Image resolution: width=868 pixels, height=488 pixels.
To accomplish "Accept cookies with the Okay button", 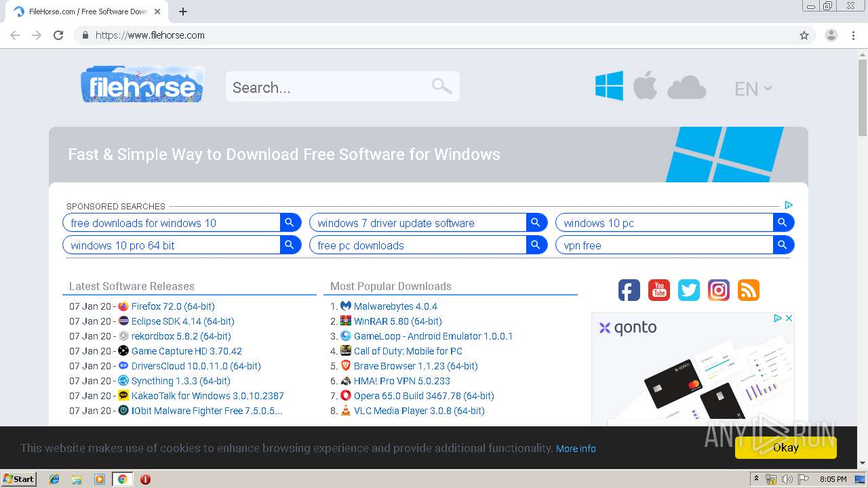I will (x=786, y=447).
